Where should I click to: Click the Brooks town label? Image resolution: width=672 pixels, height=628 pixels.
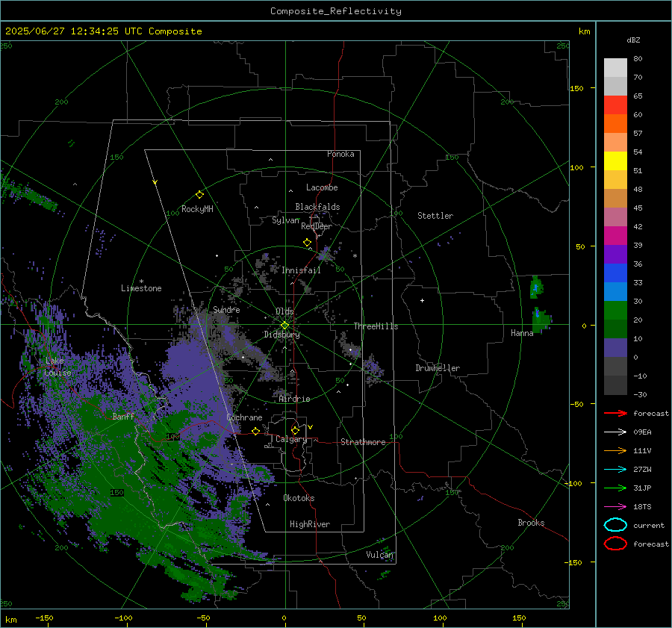[531, 523]
